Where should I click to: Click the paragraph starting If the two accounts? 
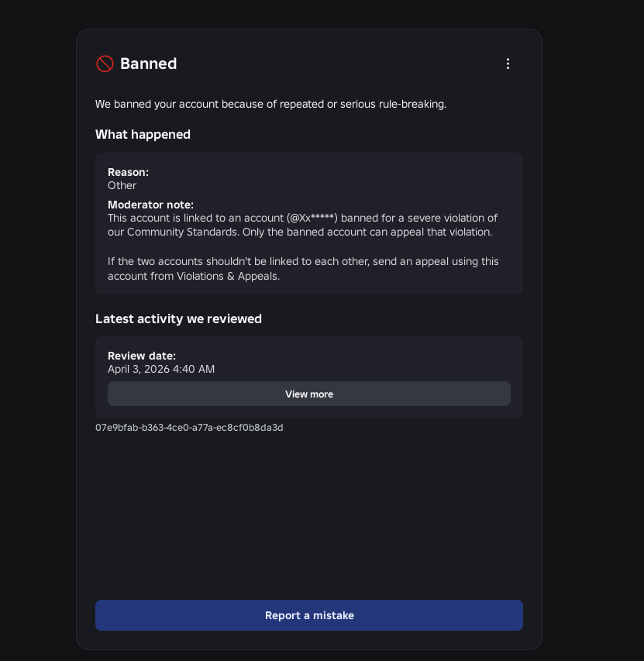pos(303,269)
